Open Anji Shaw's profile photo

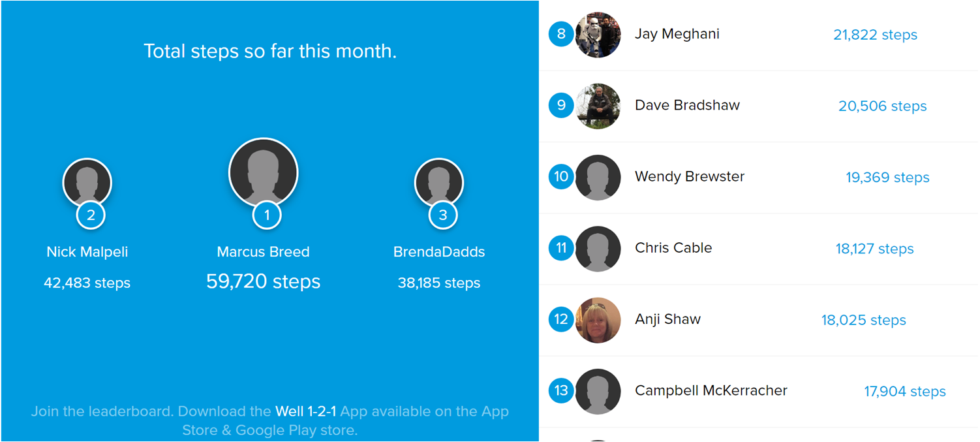click(x=598, y=320)
